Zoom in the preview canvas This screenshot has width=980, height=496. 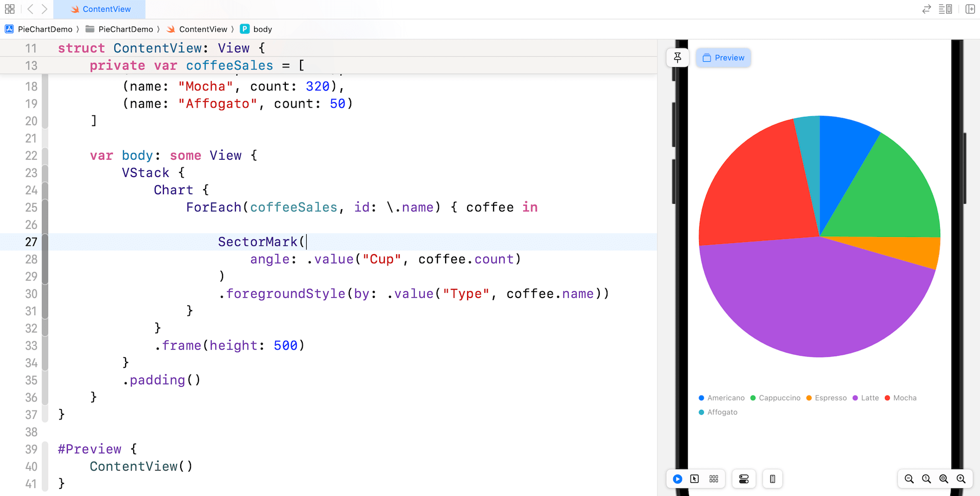tap(961, 479)
